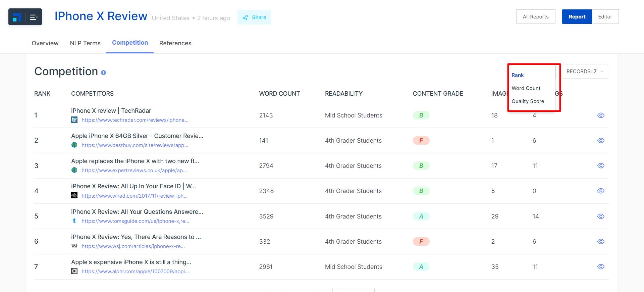
Task: Switch to the Overview tab
Action: [x=45, y=43]
